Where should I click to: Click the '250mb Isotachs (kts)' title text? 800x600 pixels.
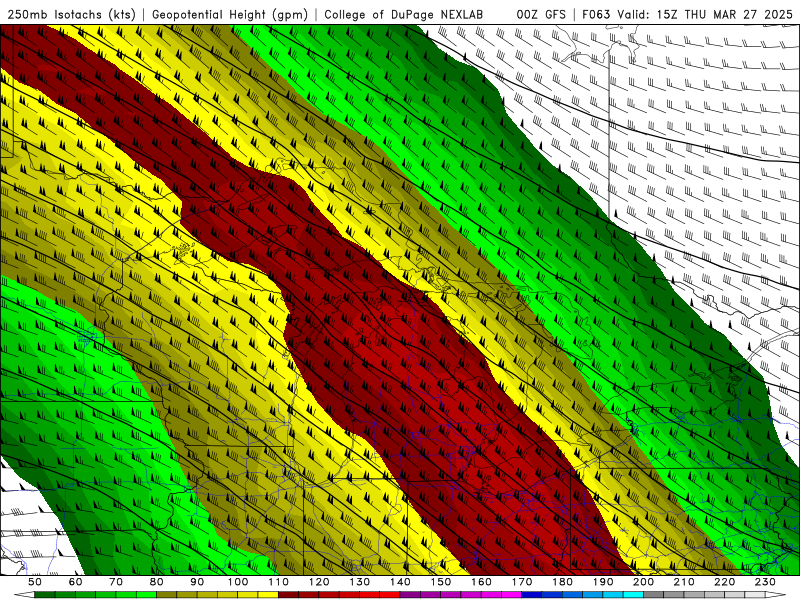(71, 15)
